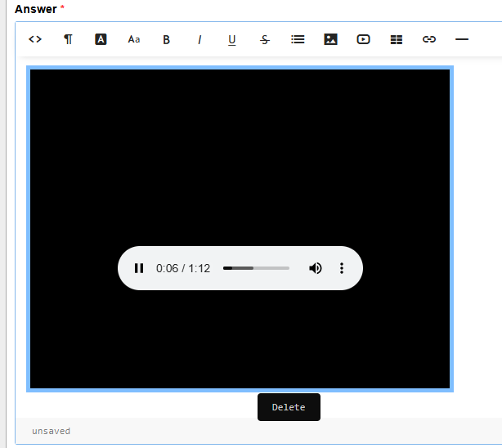Viewport: 502px width, 448px height.
Task: Open the paragraph format menu
Action: point(68,39)
